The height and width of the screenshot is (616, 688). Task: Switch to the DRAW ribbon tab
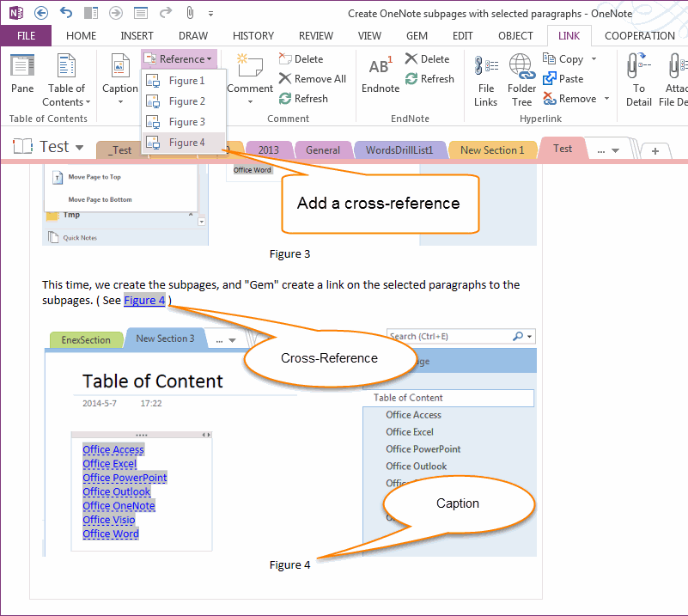(x=193, y=35)
